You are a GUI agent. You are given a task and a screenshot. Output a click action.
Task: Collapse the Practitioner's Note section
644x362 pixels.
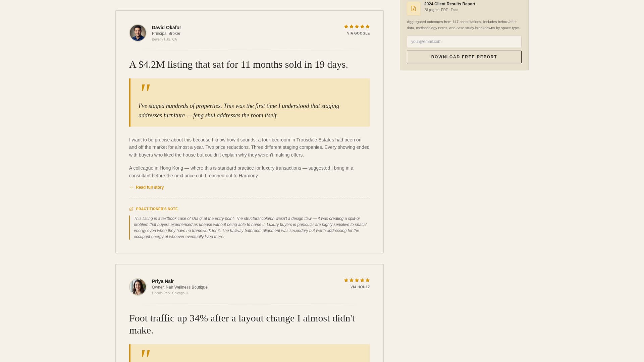156,209
